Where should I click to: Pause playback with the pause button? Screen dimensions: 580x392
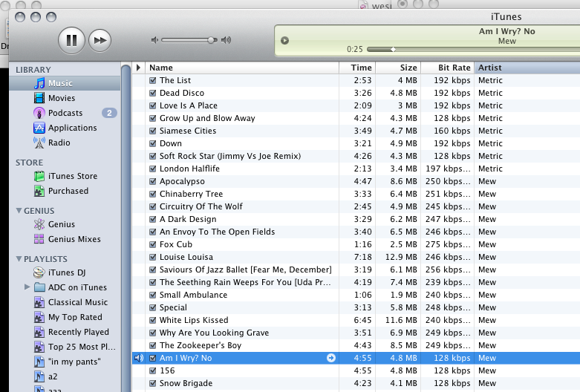71,40
